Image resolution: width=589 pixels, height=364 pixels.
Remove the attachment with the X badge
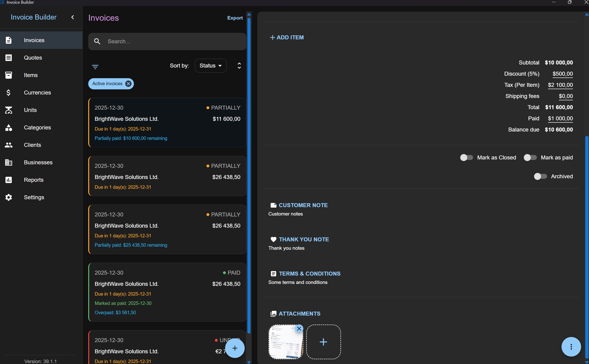[299, 329]
